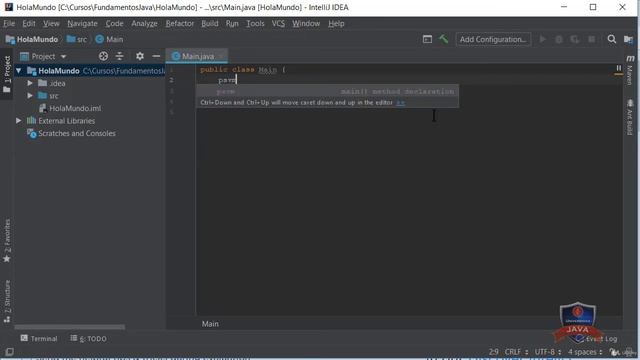
Task: Expand the src folder
Action: click(30, 96)
